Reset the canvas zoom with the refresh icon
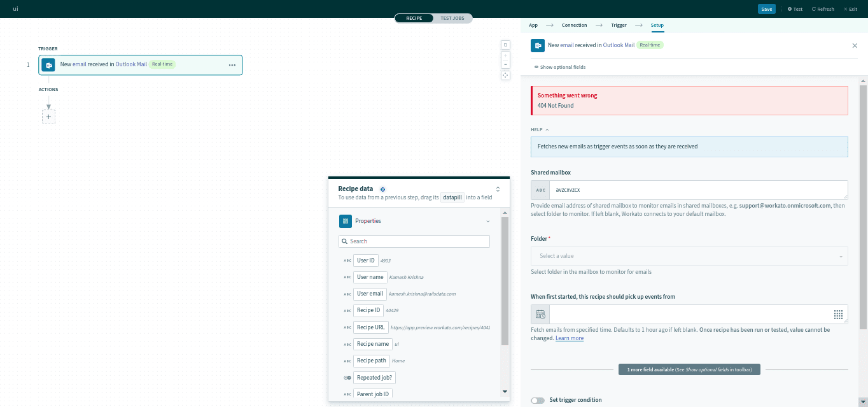This screenshot has width=868, height=407. point(505,45)
